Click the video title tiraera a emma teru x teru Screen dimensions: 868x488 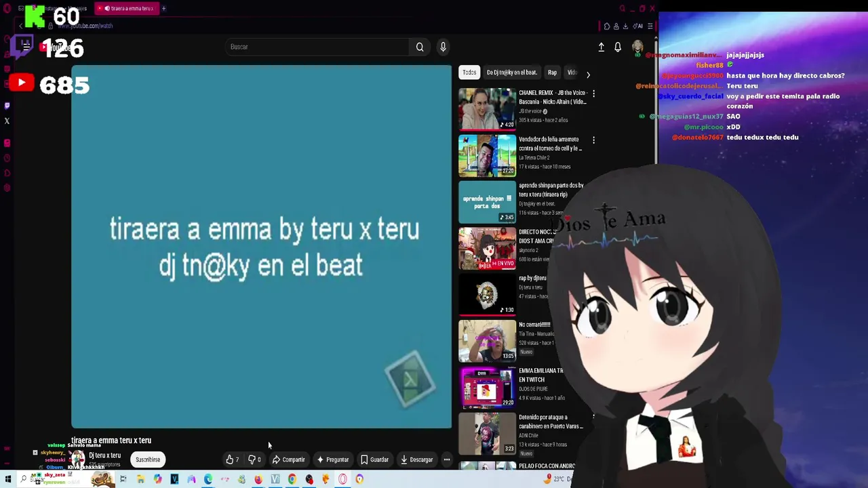(x=111, y=441)
